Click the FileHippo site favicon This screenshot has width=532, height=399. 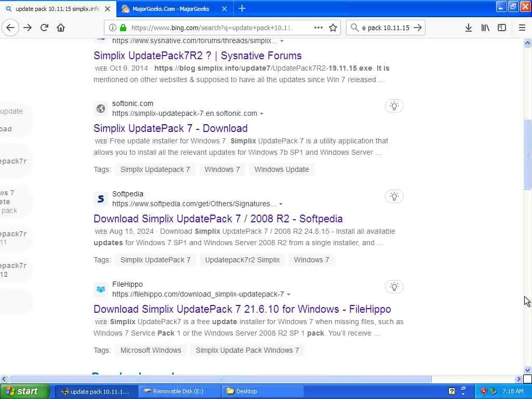[x=101, y=289]
